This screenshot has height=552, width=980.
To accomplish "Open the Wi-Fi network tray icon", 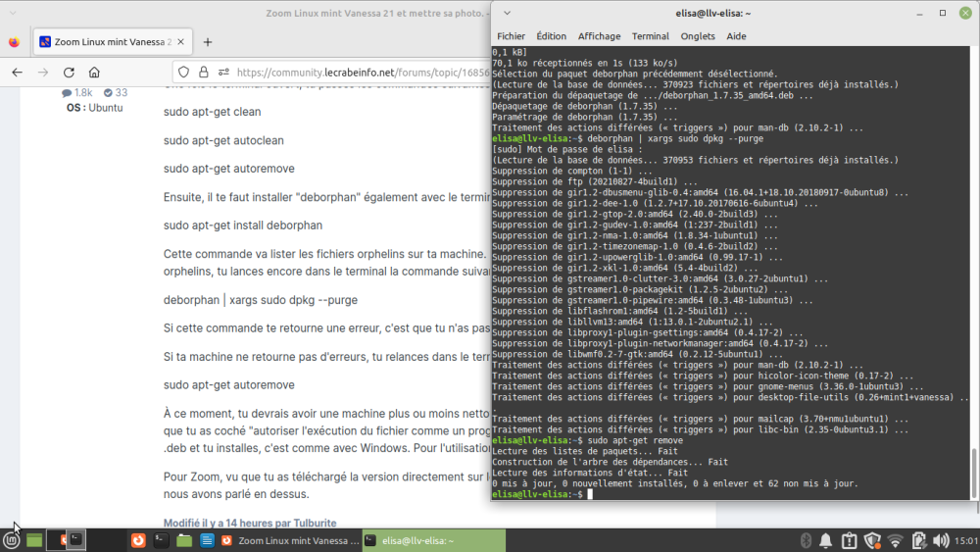I will (895, 540).
